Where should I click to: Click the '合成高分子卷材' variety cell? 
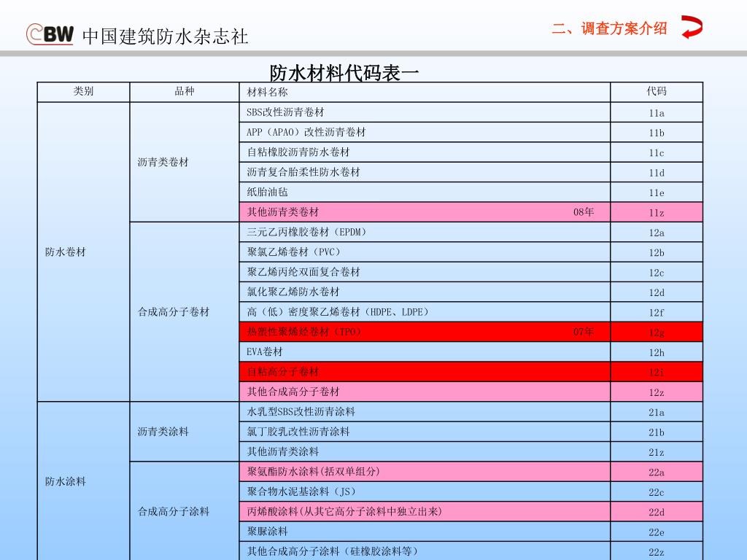pos(185,312)
